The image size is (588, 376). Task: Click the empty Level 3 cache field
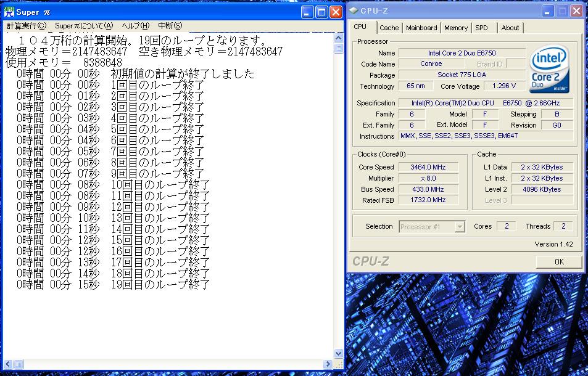coord(542,200)
